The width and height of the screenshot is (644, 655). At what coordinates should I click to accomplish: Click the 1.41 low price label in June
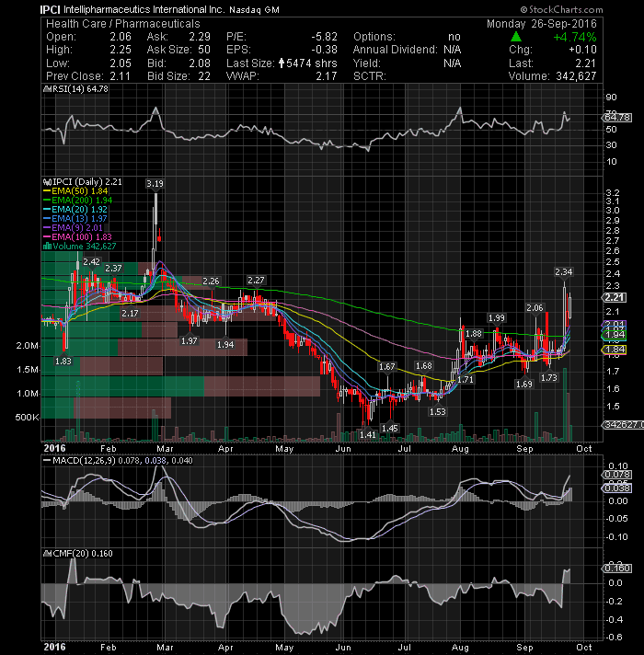click(x=368, y=435)
